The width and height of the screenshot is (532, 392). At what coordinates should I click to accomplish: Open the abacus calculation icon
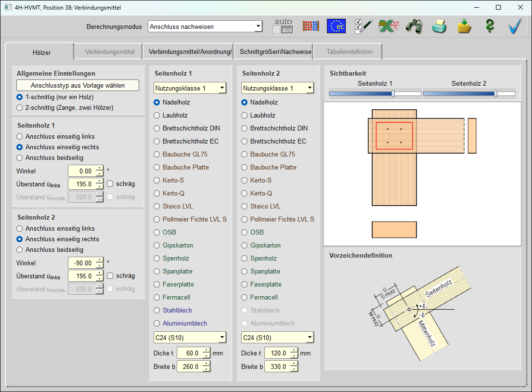(311, 26)
